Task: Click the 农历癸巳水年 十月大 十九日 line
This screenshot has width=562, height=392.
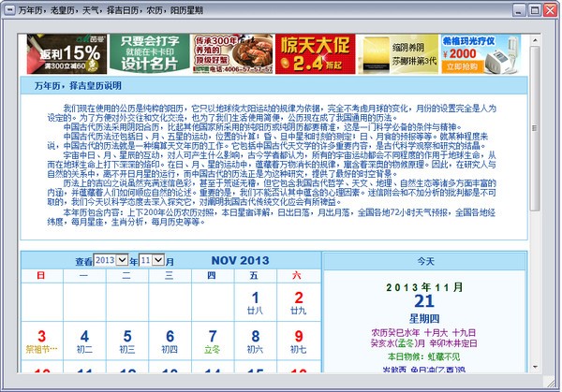Action: 423,333
